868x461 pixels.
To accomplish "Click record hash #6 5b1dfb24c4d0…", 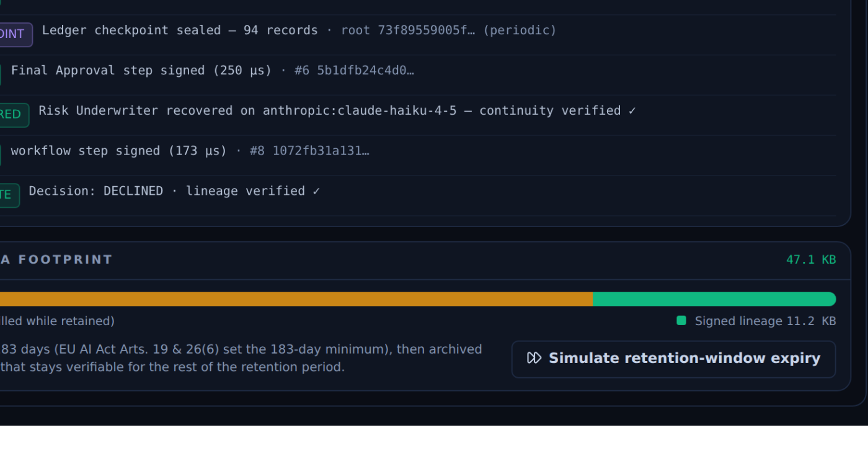I will (x=354, y=71).
